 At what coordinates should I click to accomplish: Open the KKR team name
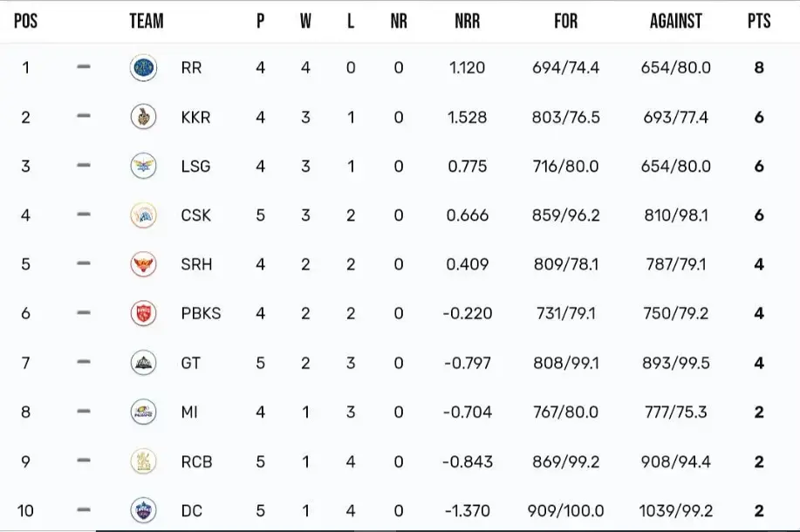(x=195, y=118)
